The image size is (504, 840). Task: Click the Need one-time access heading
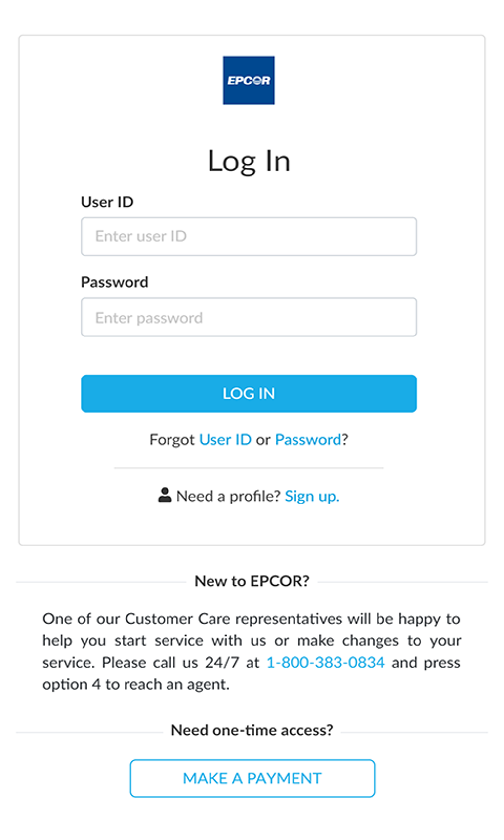(252, 730)
